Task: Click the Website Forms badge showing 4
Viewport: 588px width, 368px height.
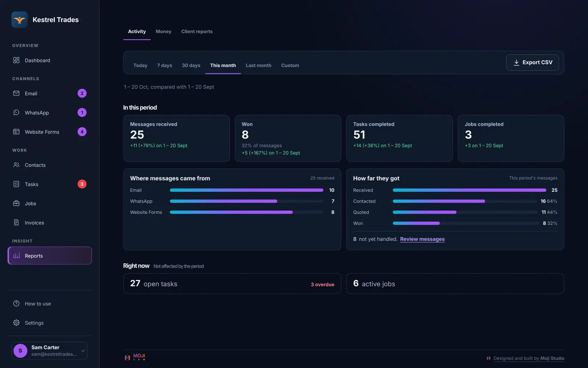Action: click(x=82, y=132)
